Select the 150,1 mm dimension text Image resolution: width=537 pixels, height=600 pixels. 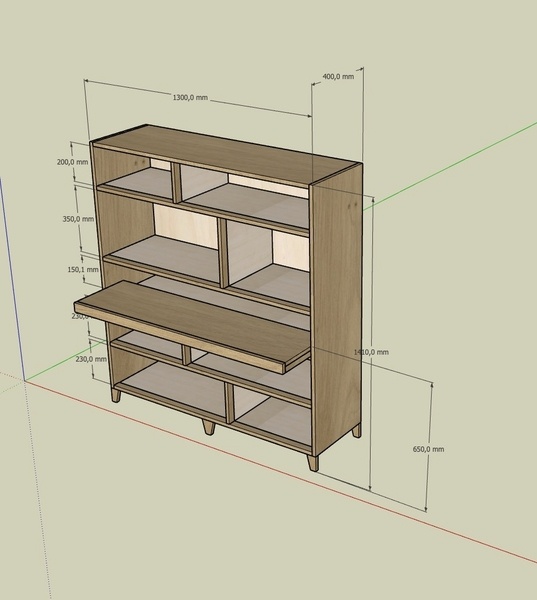(x=83, y=269)
